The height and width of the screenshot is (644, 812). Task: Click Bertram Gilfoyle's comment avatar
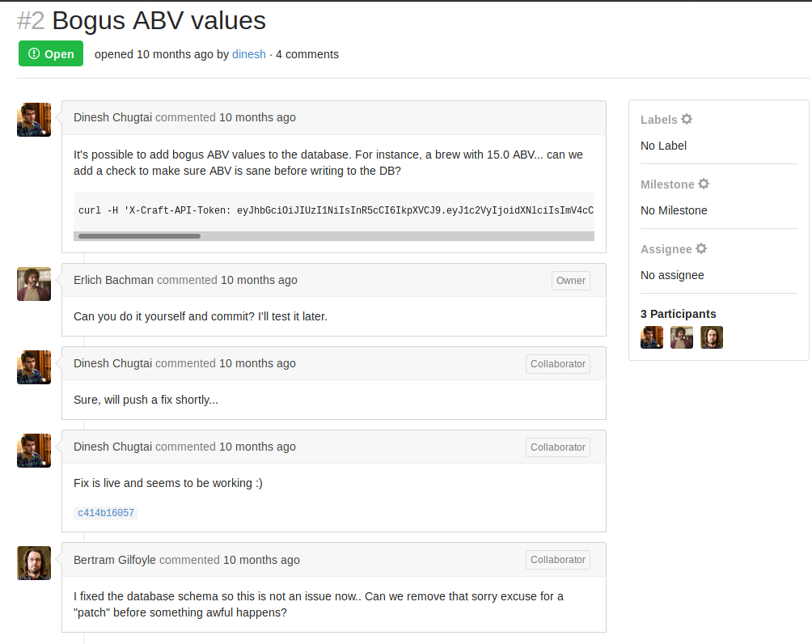coord(34,563)
